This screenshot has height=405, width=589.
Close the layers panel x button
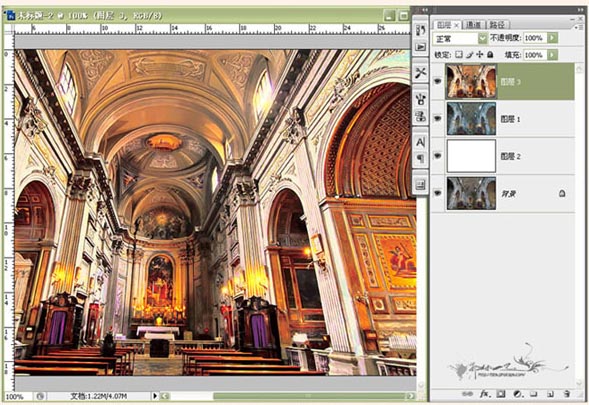coord(581,19)
